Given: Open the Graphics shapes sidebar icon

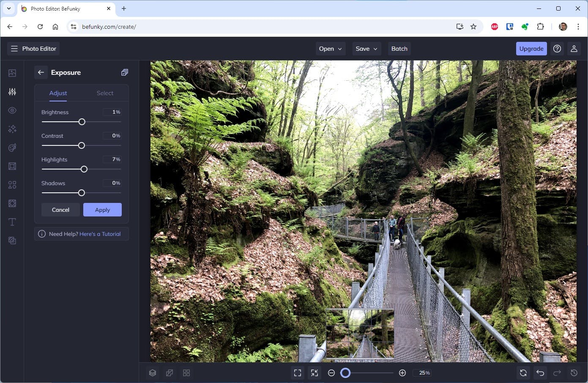Looking at the screenshot, I should tap(12, 185).
